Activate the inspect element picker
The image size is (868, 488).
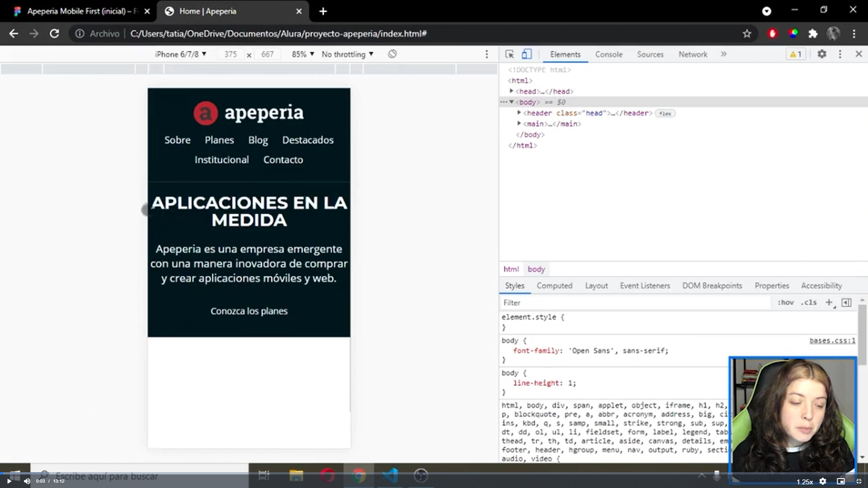(509, 54)
